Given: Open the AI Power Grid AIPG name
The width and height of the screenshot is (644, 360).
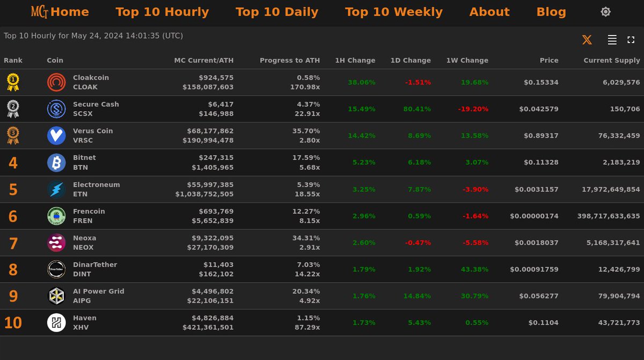Looking at the screenshot, I should click(x=99, y=296).
